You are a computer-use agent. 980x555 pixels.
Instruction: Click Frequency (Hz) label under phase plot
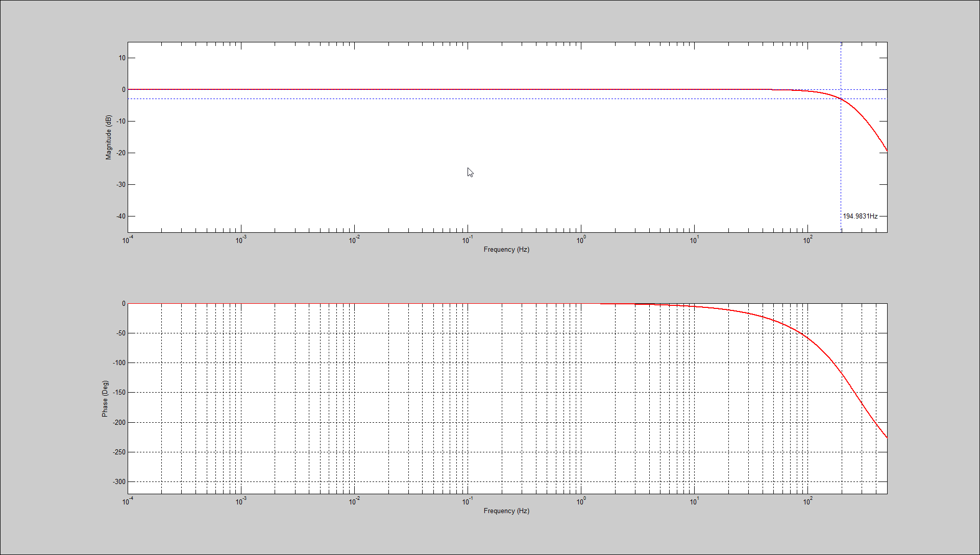click(x=506, y=511)
